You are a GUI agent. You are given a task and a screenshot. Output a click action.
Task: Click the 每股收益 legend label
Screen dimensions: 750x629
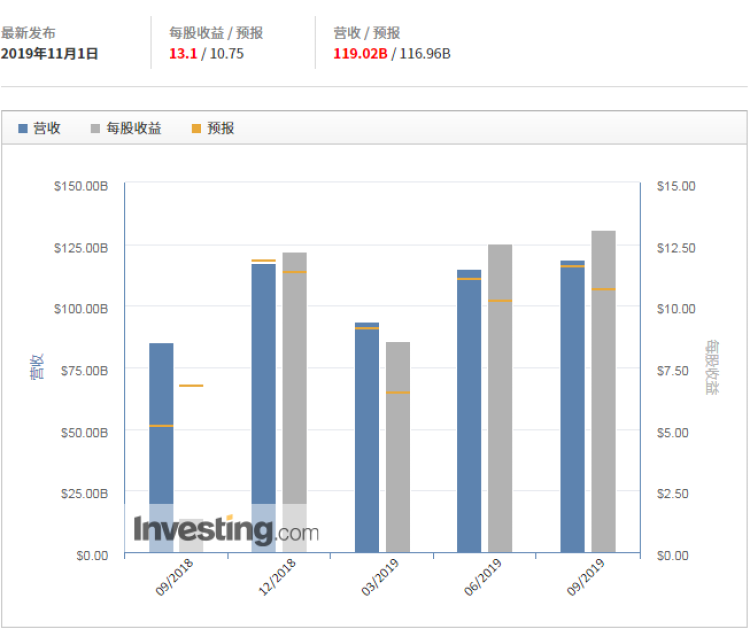pyautogui.click(x=134, y=128)
